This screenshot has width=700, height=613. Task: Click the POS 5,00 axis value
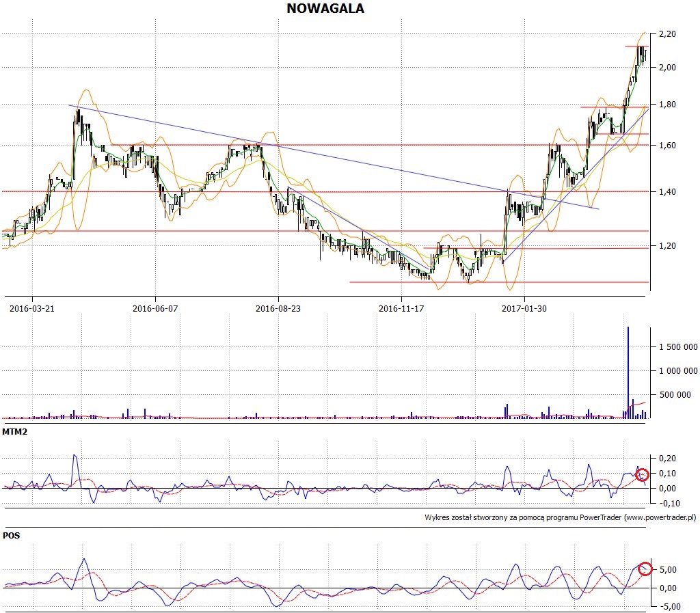pyautogui.click(x=667, y=570)
